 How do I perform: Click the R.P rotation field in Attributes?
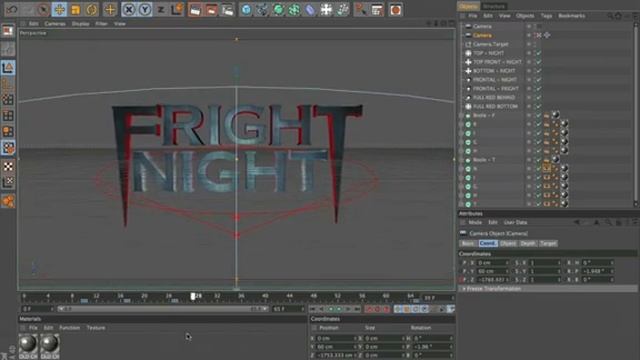(598, 271)
